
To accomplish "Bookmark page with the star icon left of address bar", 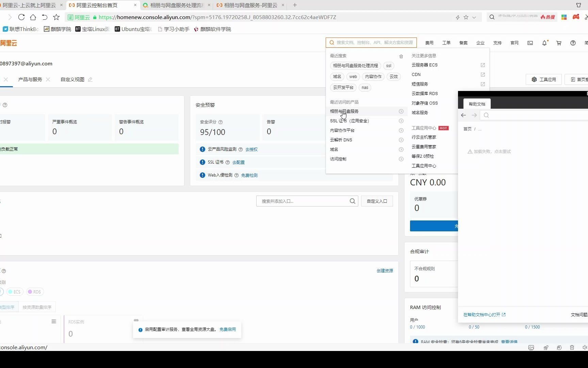I will [56, 17].
